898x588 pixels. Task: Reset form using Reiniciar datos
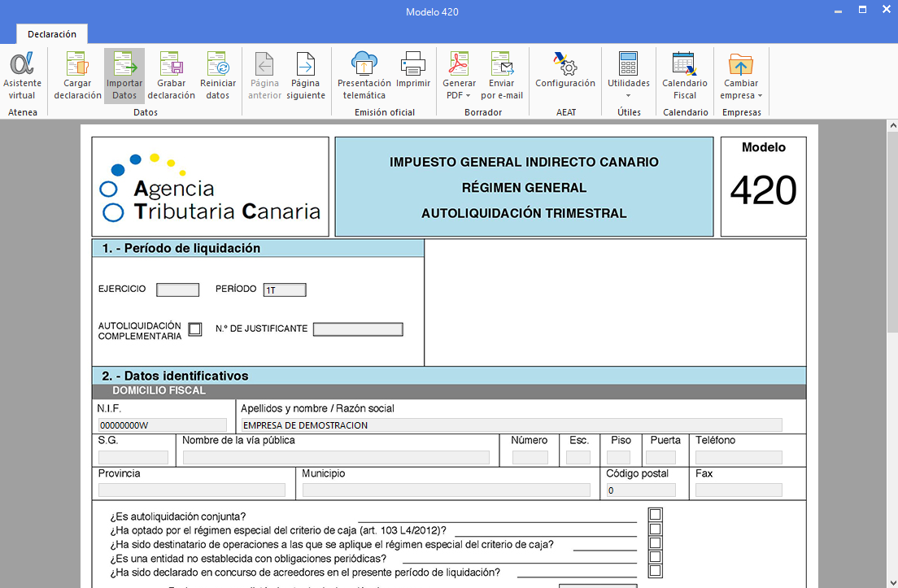pos(218,75)
